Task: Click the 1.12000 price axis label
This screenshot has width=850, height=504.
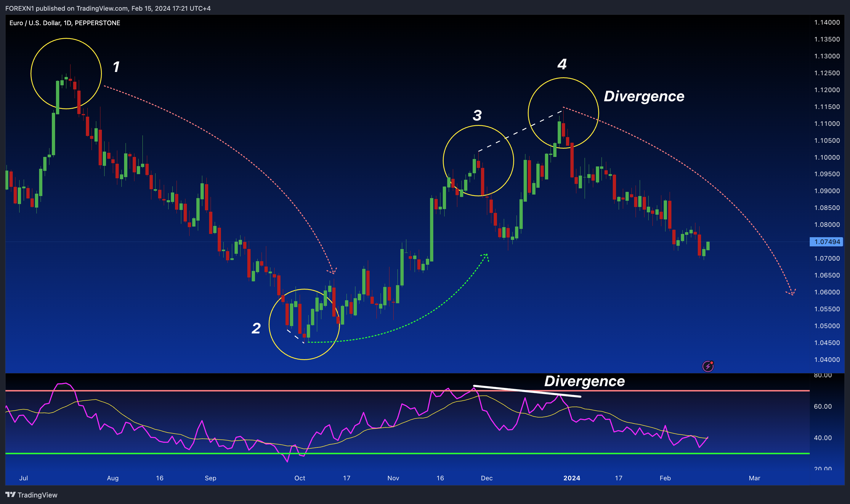Action: click(x=827, y=90)
